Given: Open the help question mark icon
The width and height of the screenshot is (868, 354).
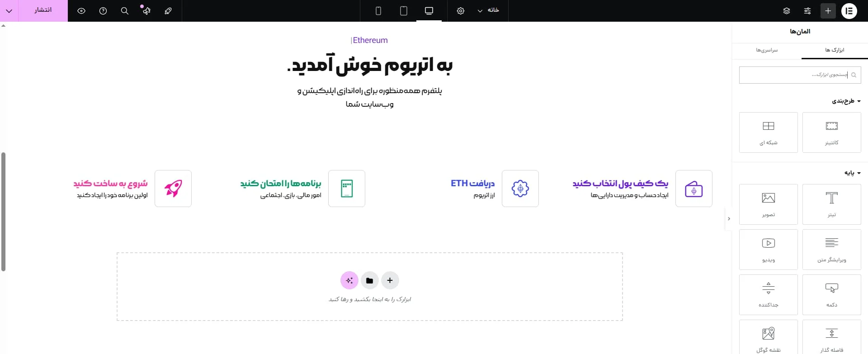Looking at the screenshot, I should [103, 11].
